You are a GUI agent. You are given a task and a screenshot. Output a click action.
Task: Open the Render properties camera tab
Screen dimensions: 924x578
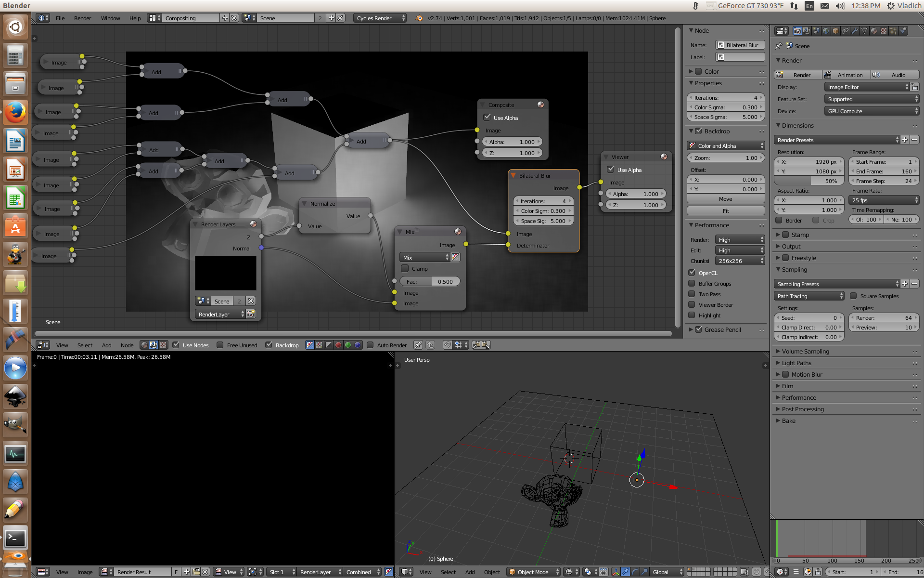pyautogui.click(x=797, y=31)
